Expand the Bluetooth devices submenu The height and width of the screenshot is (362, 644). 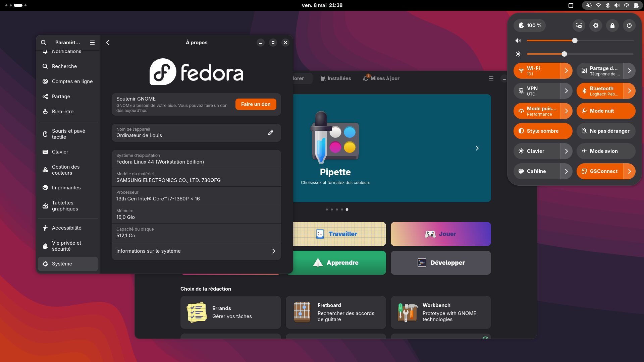click(x=629, y=91)
